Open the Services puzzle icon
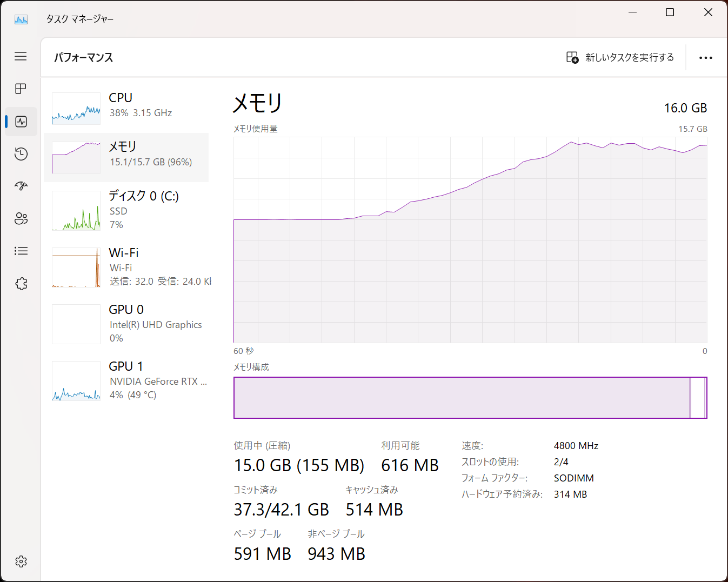Viewport: 728px width, 582px height. (21, 284)
